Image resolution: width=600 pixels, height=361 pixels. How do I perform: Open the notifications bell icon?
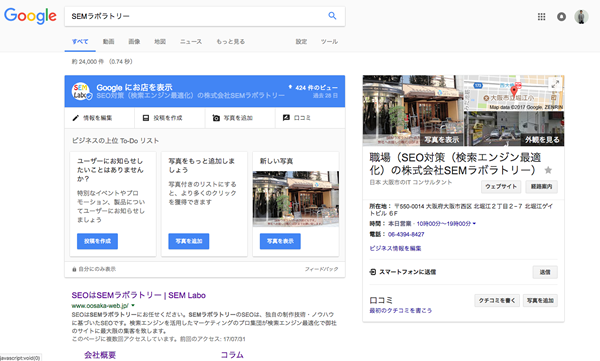click(561, 16)
